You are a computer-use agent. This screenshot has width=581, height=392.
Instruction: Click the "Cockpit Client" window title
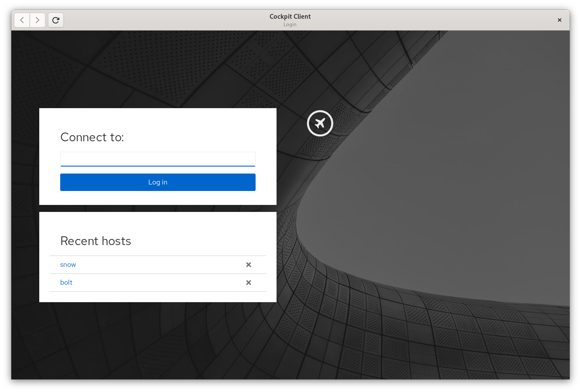[x=290, y=17]
